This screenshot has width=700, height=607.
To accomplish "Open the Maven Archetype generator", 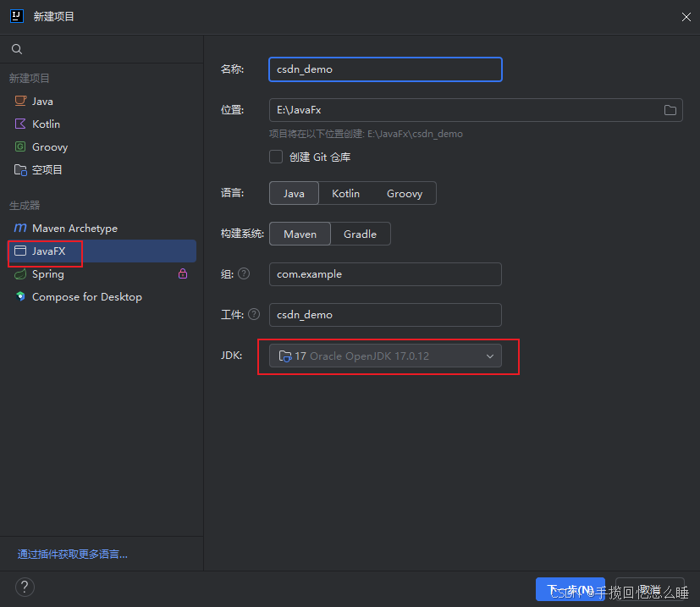I will click(x=74, y=228).
